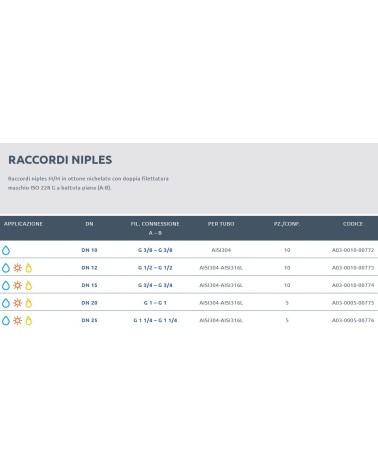Click the AISI304 cell in DN 10 row
Screen dimensions: 378x472
click(221, 250)
